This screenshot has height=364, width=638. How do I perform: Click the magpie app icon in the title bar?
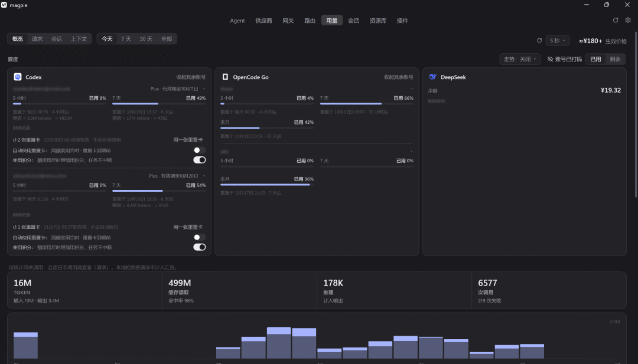click(4, 5)
